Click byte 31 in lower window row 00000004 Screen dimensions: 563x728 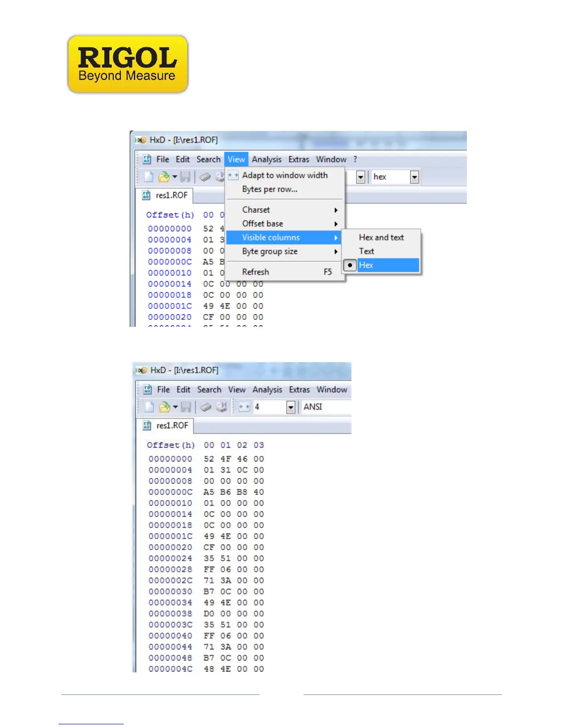pyautogui.click(x=225, y=470)
